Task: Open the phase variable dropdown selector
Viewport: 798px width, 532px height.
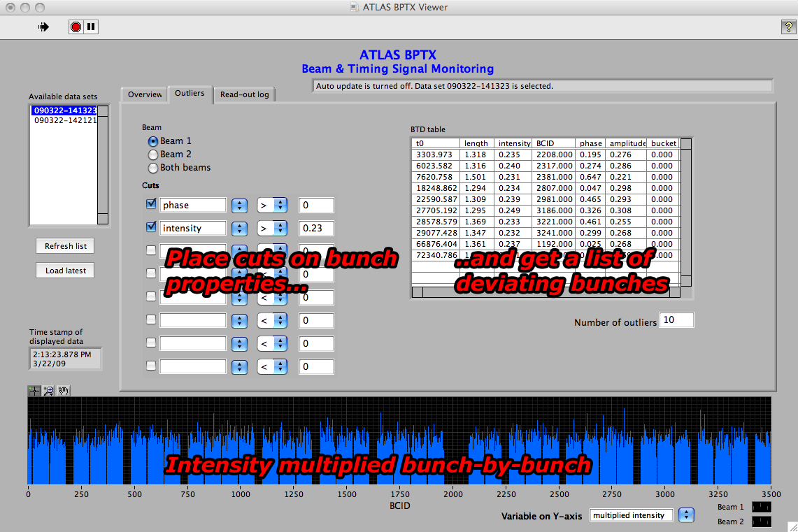Action: [x=239, y=206]
